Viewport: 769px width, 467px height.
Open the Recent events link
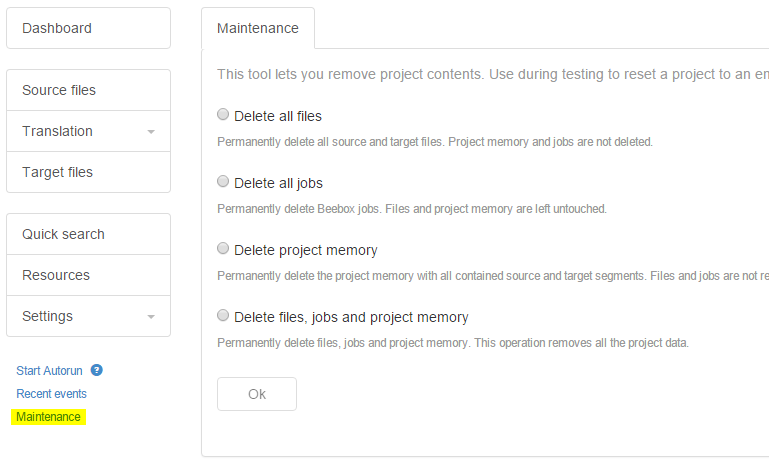point(51,394)
